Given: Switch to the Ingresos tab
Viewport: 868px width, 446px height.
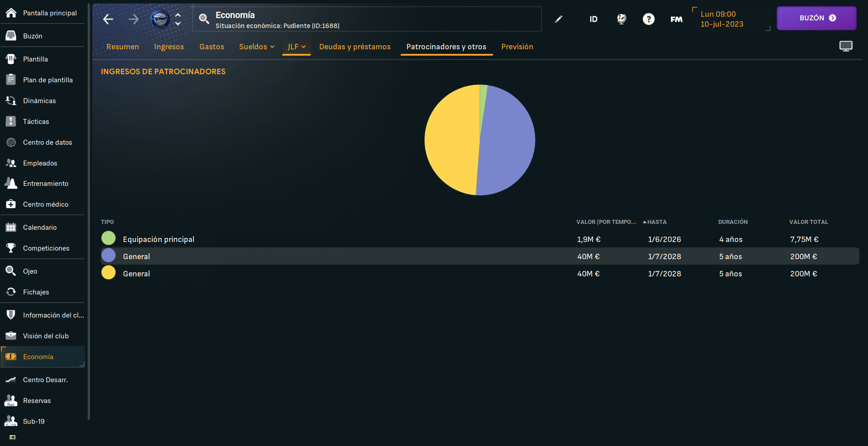Looking at the screenshot, I should point(169,47).
